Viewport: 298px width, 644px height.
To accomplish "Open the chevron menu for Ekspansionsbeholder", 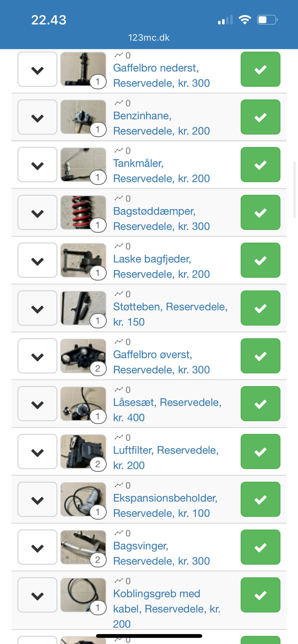I will click(x=37, y=499).
